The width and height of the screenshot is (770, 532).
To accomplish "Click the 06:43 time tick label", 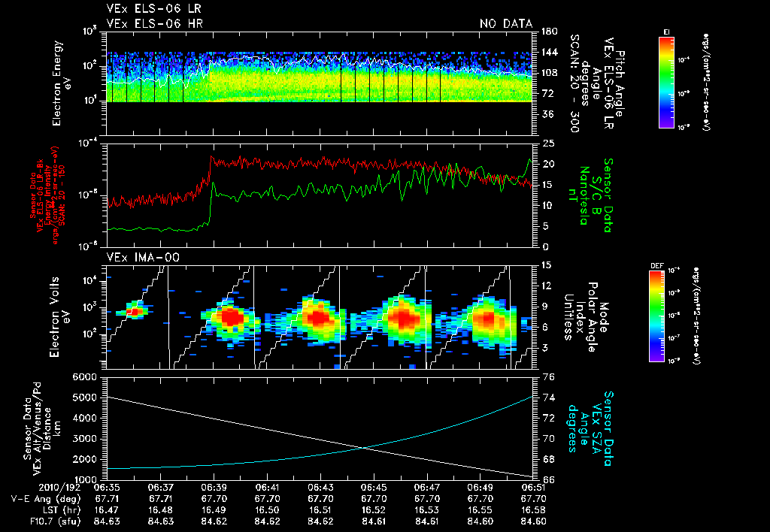I will click(320, 486).
